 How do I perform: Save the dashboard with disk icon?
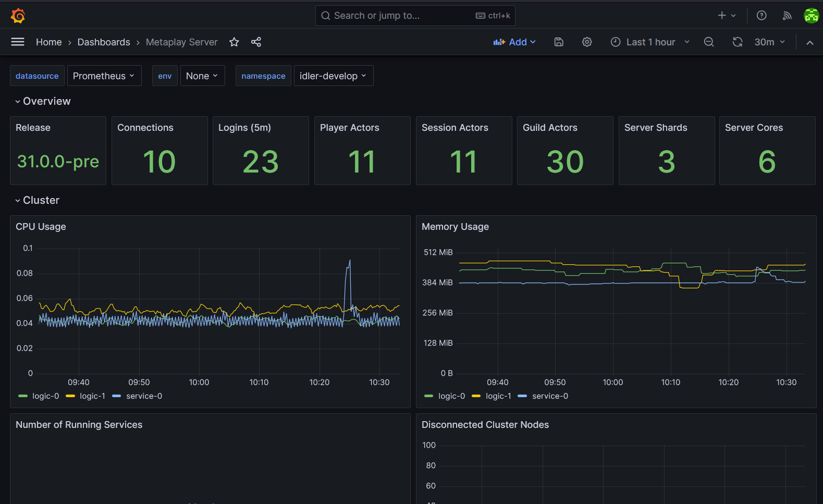pos(559,42)
